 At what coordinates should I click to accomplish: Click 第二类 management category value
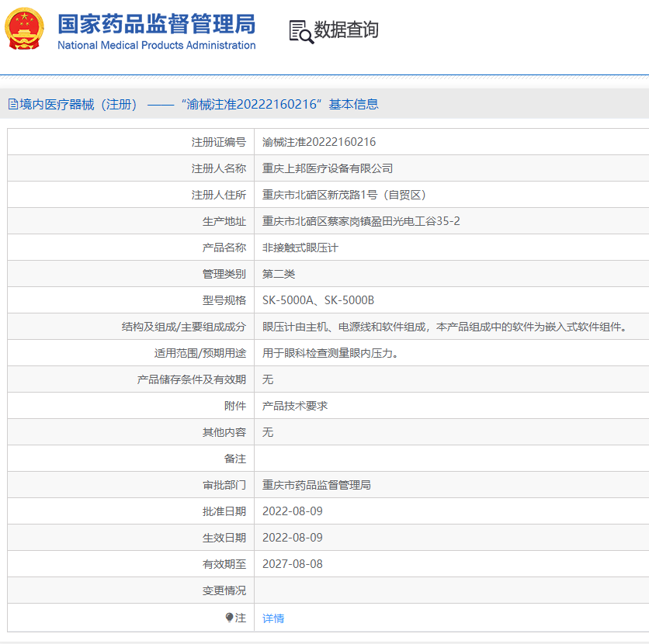point(279,274)
